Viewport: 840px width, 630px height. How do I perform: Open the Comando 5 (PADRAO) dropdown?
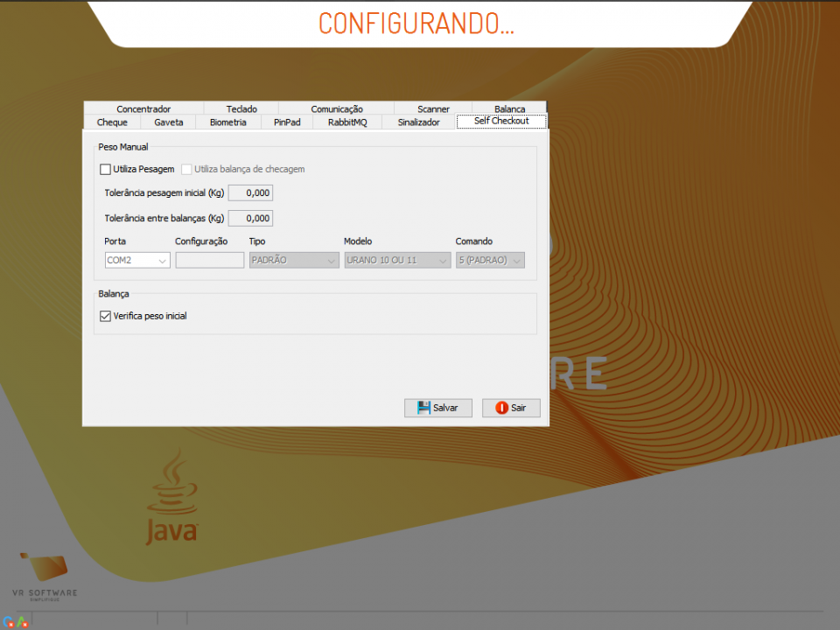pos(490,261)
